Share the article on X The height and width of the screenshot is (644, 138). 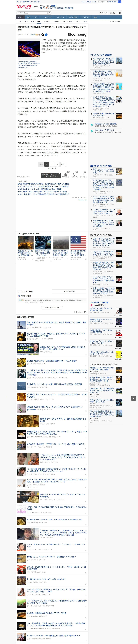pyautogui.click(x=43, y=35)
